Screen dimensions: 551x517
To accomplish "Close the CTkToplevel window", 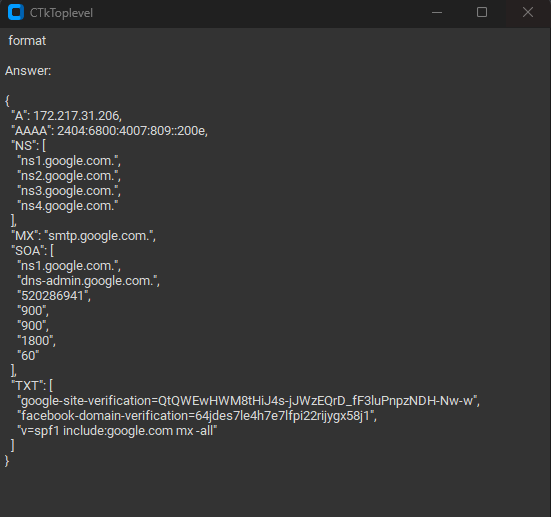I will coord(527,12).
